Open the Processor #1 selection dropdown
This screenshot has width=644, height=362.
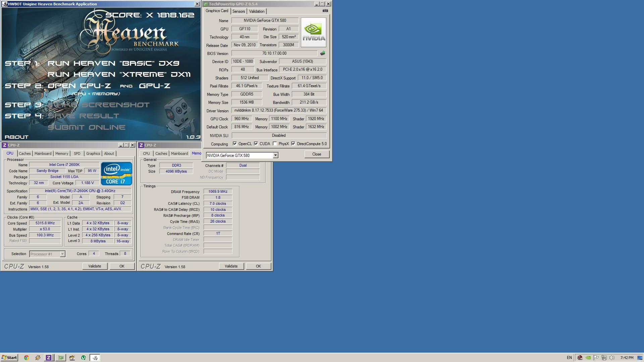[62, 254]
